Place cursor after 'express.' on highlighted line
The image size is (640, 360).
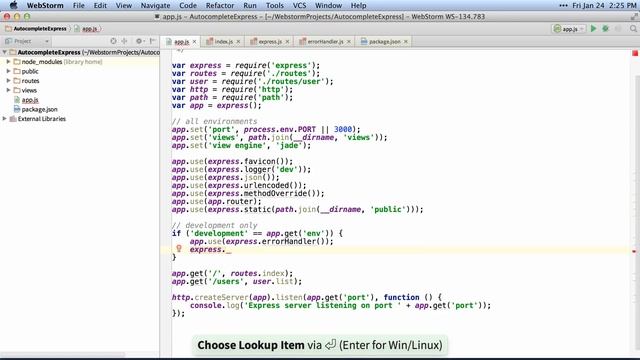226,249
